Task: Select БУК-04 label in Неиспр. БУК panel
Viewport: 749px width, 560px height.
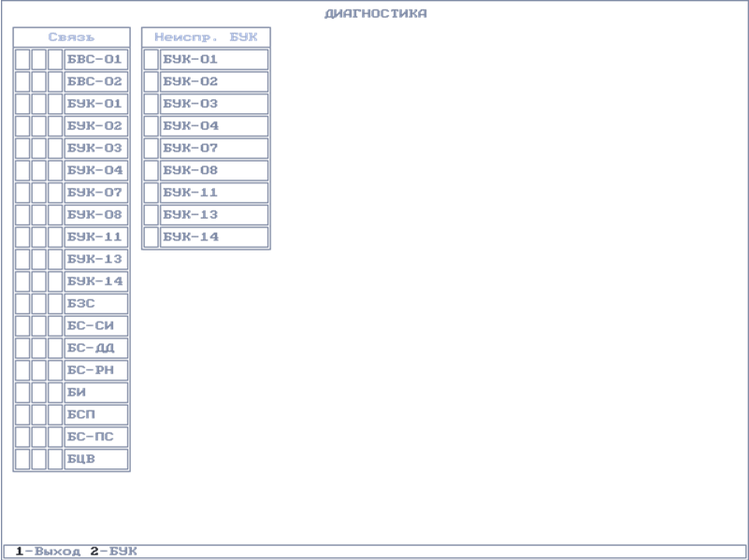Action: (x=214, y=126)
